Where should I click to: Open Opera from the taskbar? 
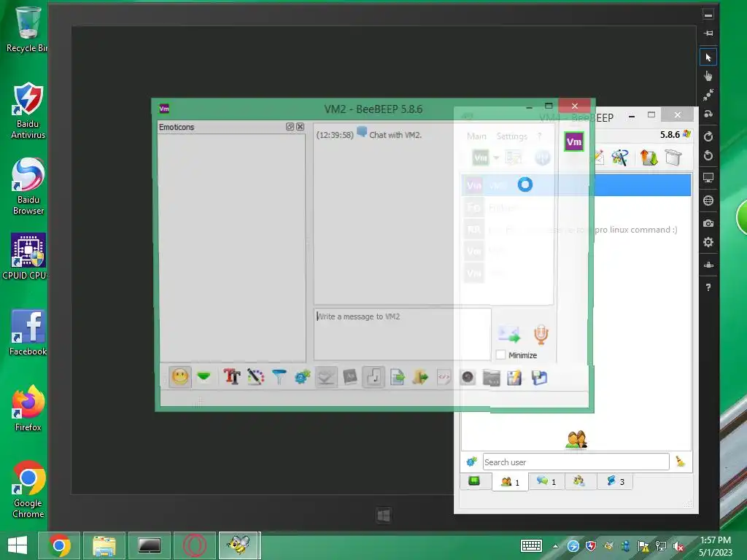click(x=194, y=545)
